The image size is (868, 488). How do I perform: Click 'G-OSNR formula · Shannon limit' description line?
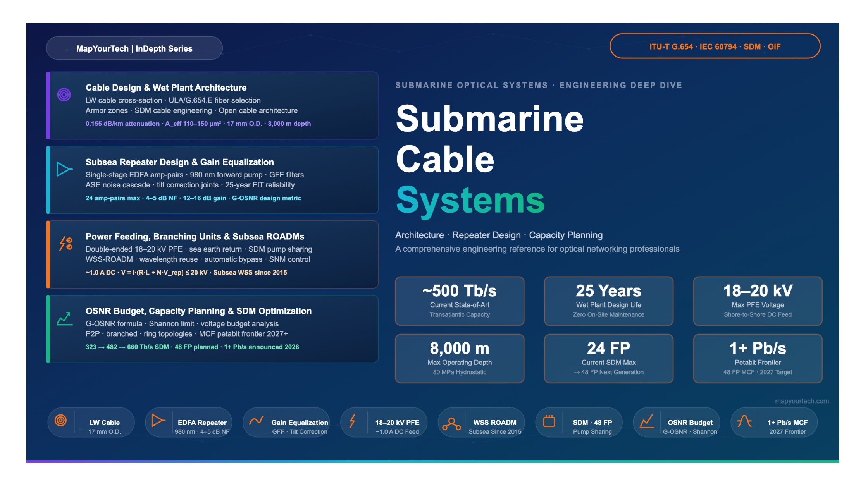pos(182,323)
